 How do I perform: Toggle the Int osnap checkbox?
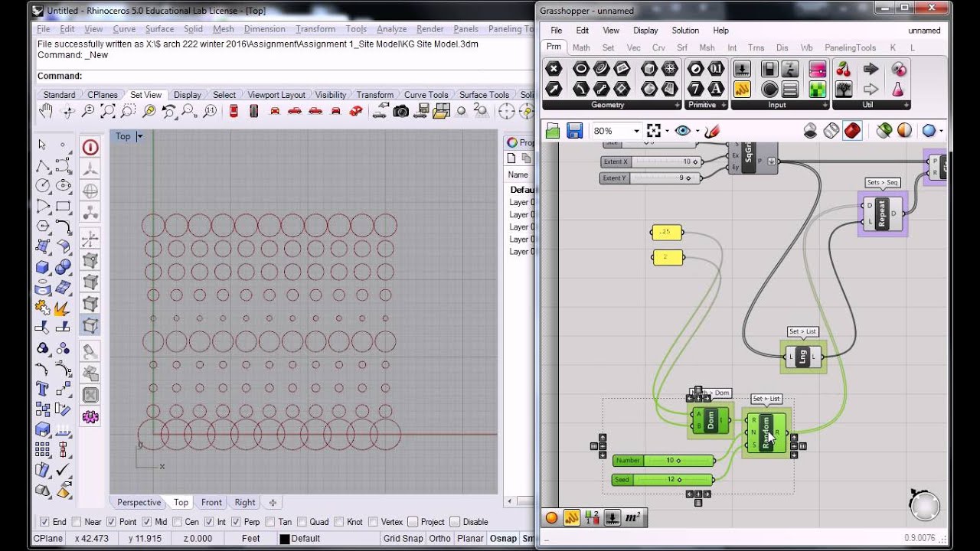point(209,522)
